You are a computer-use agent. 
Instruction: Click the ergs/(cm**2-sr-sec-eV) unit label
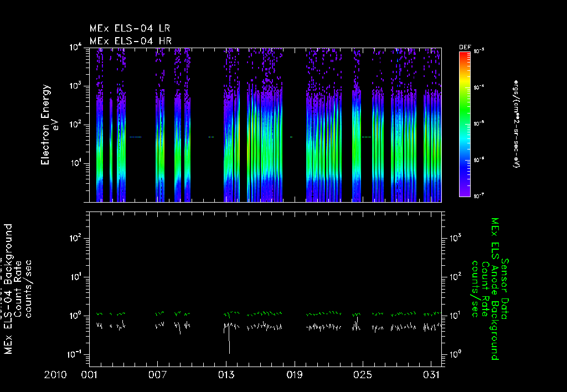coord(516,123)
